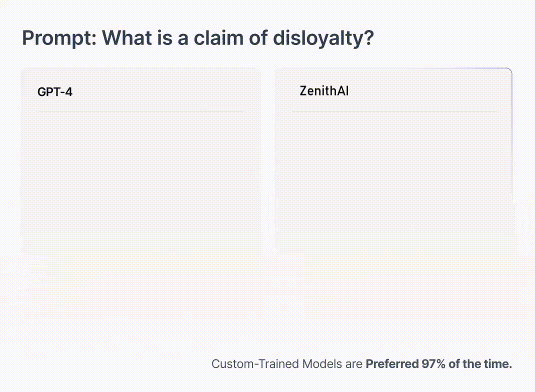Click the 'Custom-Trained Models are' footer text
The width and height of the screenshot is (535, 392).
pos(287,363)
